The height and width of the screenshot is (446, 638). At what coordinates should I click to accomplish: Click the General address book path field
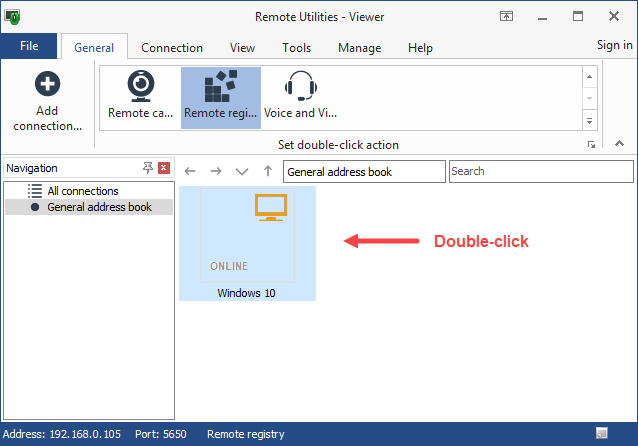(x=364, y=171)
